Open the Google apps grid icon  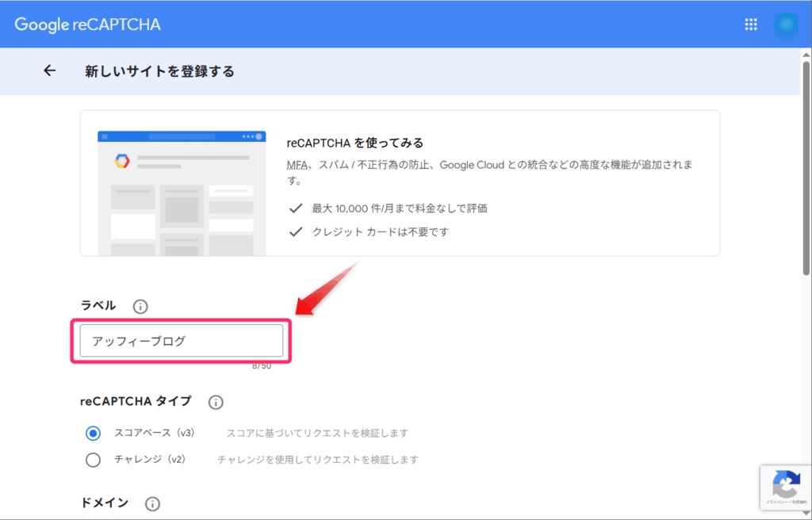[x=751, y=25]
